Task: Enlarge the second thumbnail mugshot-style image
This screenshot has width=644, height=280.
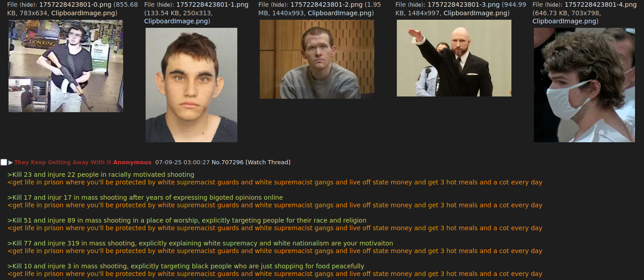Action: (x=191, y=85)
